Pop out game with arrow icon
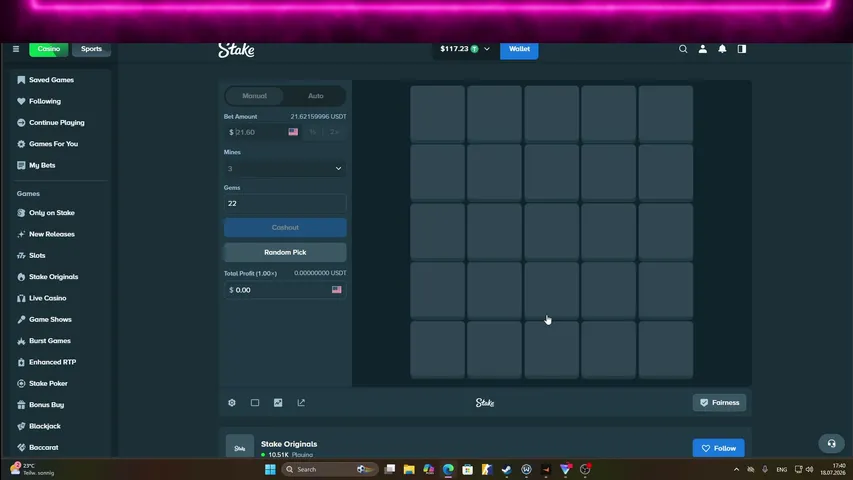The image size is (853, 480). (x=301, y=403)
